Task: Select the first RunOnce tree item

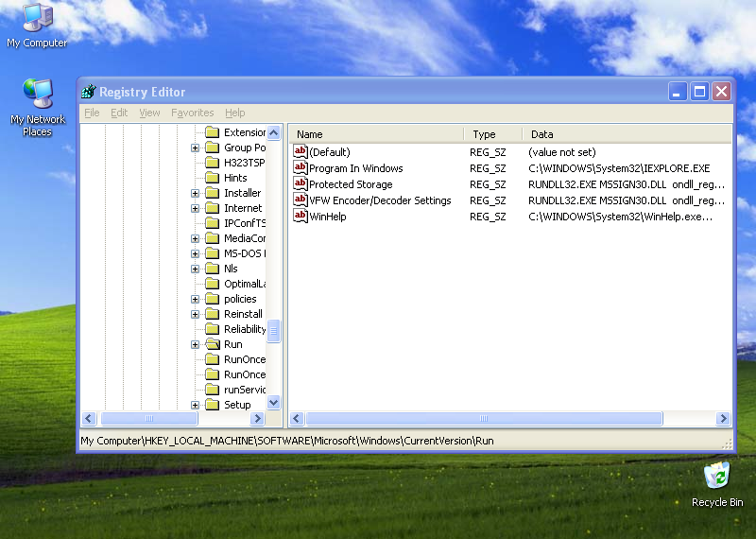Action: (x=245, y=359)
